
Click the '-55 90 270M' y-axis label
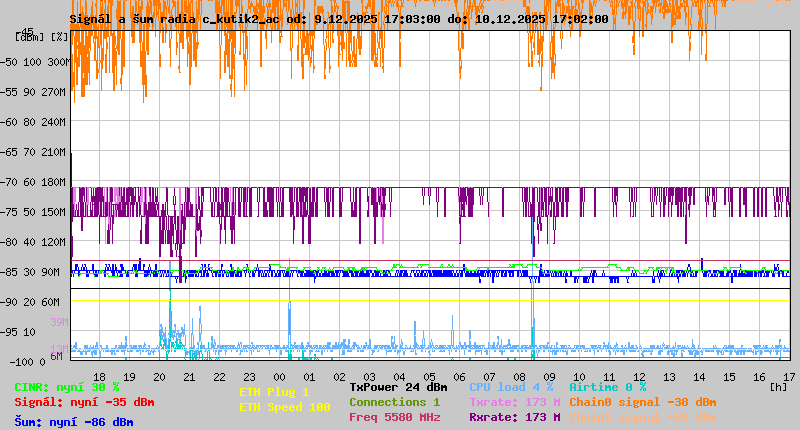[33, 92]
